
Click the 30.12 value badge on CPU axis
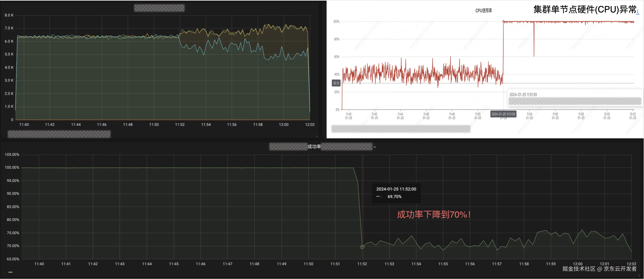(x=336, y=83)
